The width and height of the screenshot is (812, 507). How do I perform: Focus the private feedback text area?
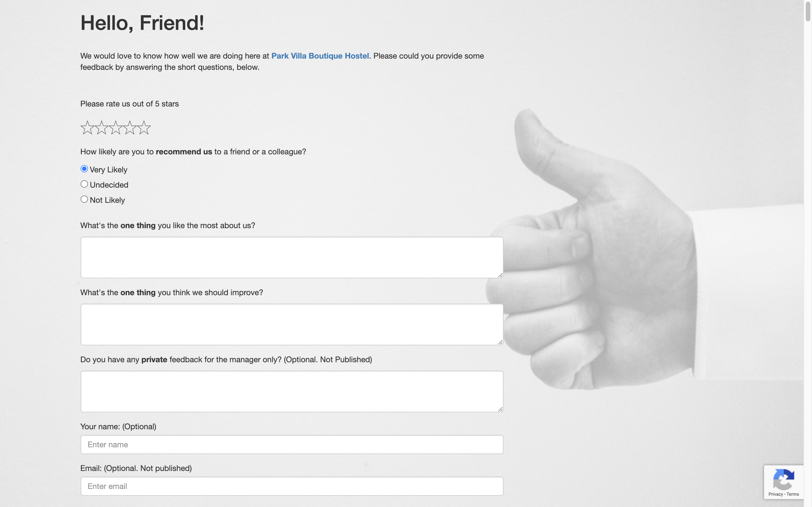point(292,392)
